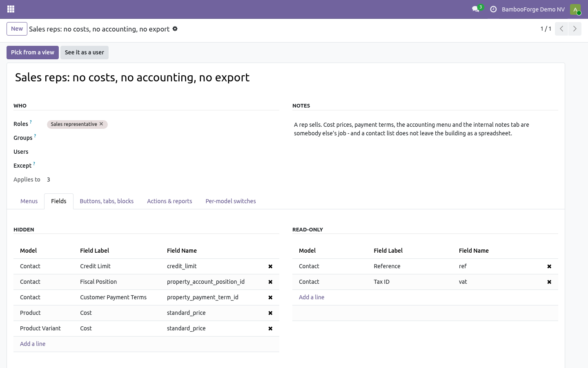This screenshot has width=588, height=368.
Task: Delete the Fiscal Position hidden field row
Action: (270, 282)
